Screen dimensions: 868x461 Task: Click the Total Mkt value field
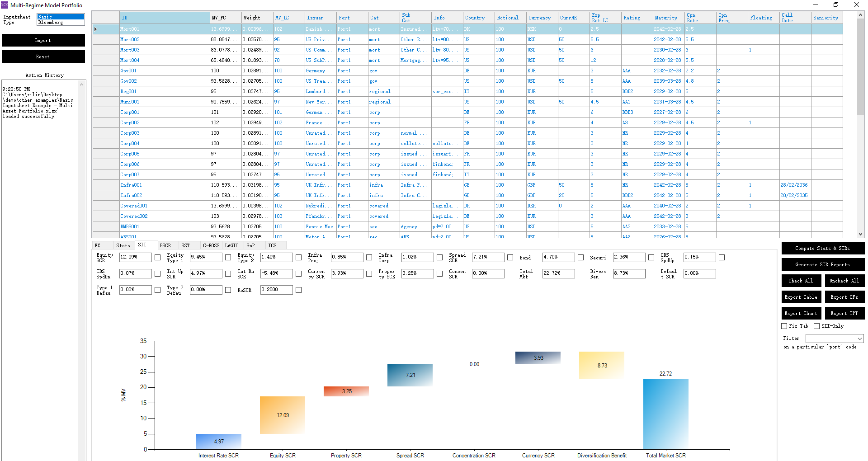click(558, 273)
